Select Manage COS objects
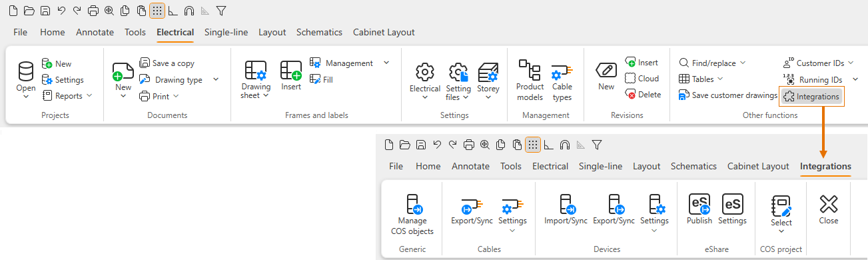Screen dimensions: 868x260 412,215
